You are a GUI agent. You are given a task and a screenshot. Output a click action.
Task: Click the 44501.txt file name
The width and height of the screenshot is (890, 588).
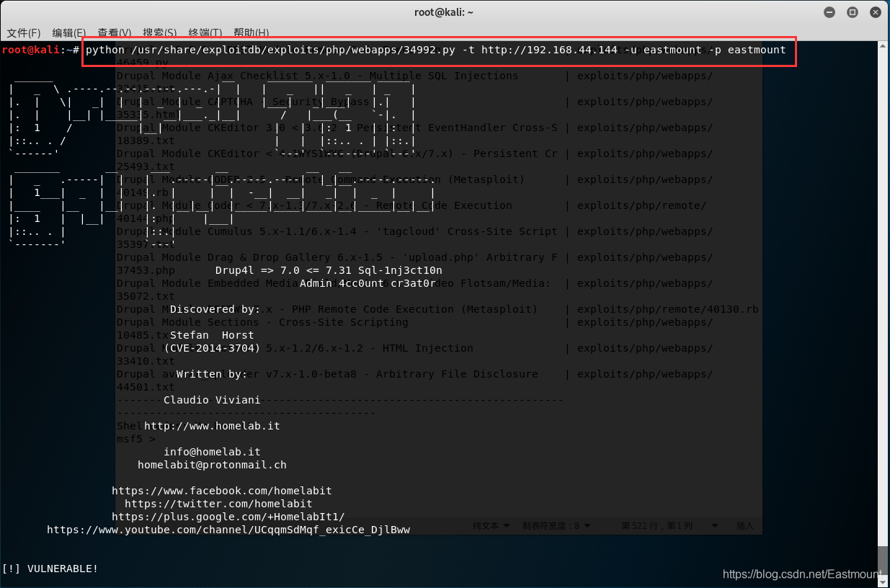point(146,387)
